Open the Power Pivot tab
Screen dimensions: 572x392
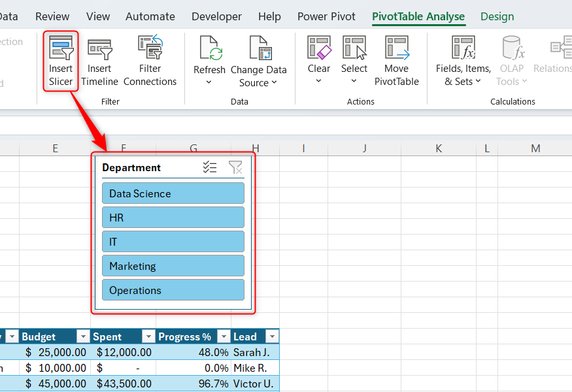(x=326, y=16)
